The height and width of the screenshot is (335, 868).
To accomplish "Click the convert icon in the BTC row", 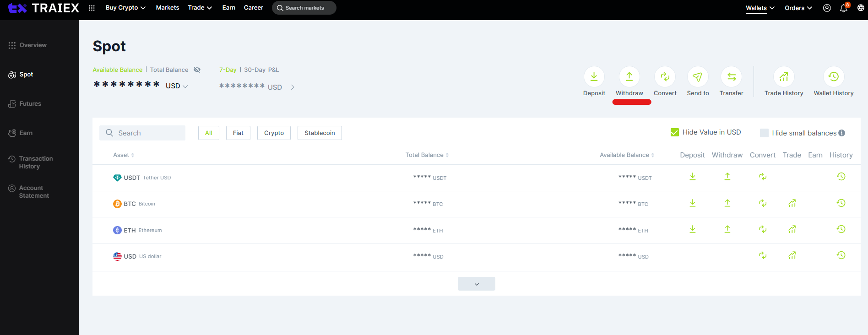I will tap(763, 203).
